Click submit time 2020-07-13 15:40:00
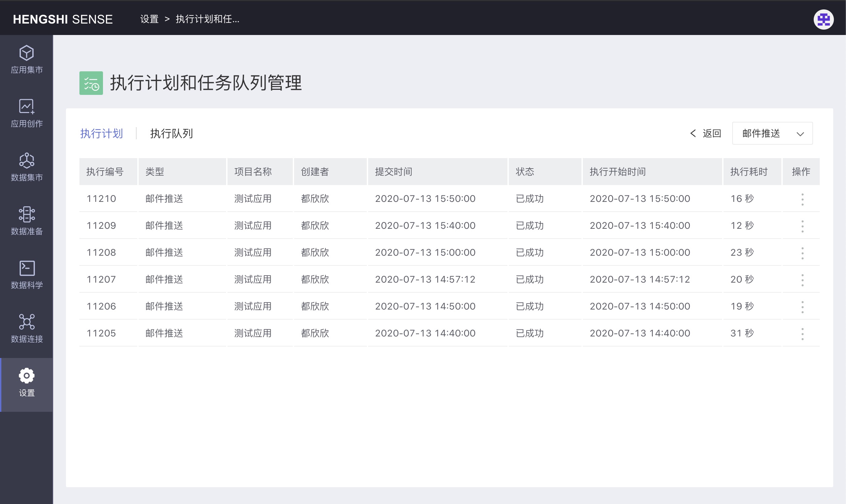This screenshot has width=846, height=504. (x=425, y=225)
